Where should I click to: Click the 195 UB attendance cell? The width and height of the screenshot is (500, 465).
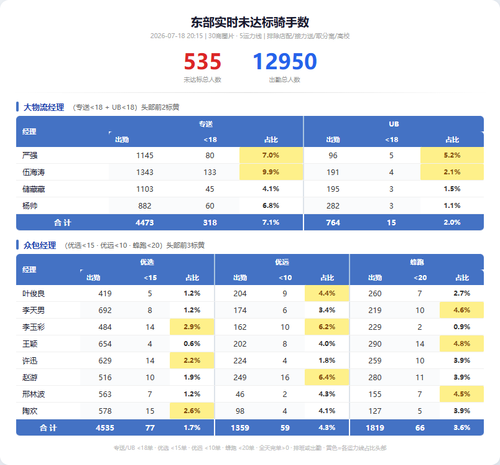[333, 189]
